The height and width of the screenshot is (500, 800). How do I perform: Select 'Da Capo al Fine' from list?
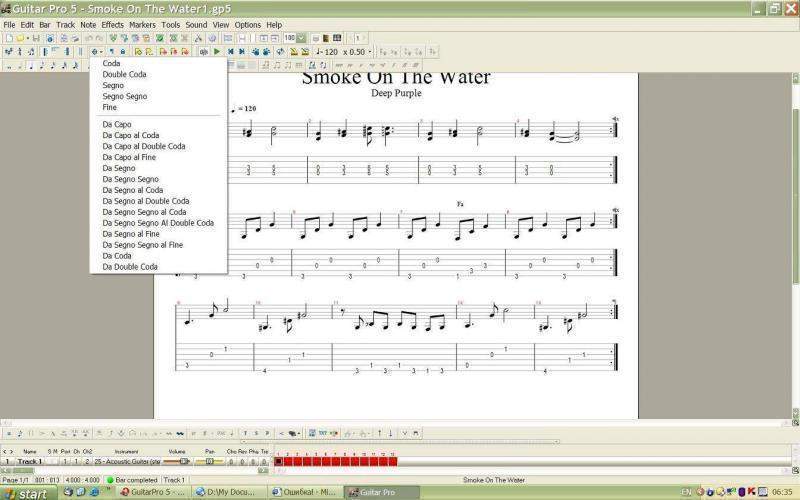click(129, 157)
